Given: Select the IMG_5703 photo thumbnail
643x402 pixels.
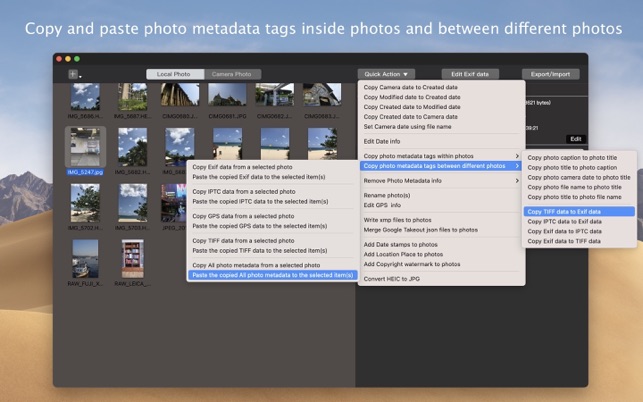Looking at the screenshot, I should [132, 203].
